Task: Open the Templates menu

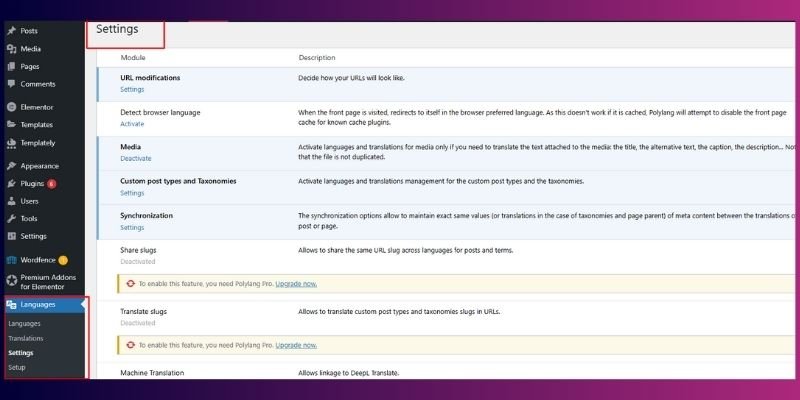Action: pos(37,124)
